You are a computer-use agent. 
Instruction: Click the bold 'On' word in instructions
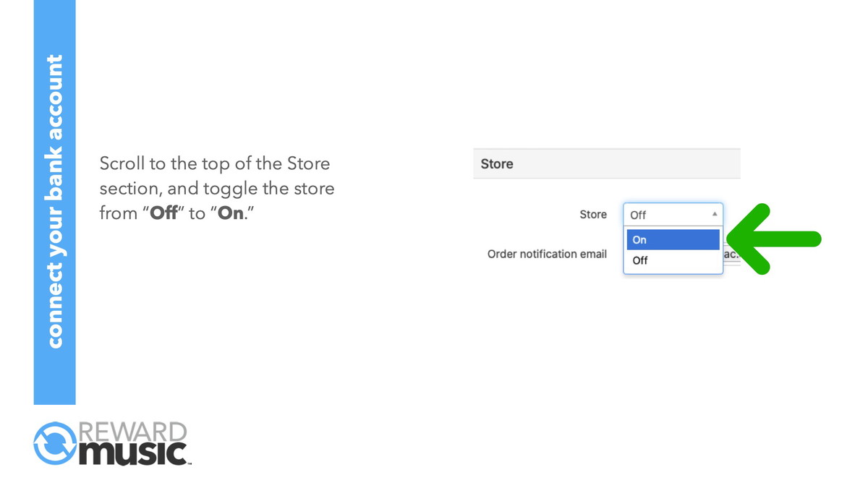pyautogui.click(x=231, y=214)
